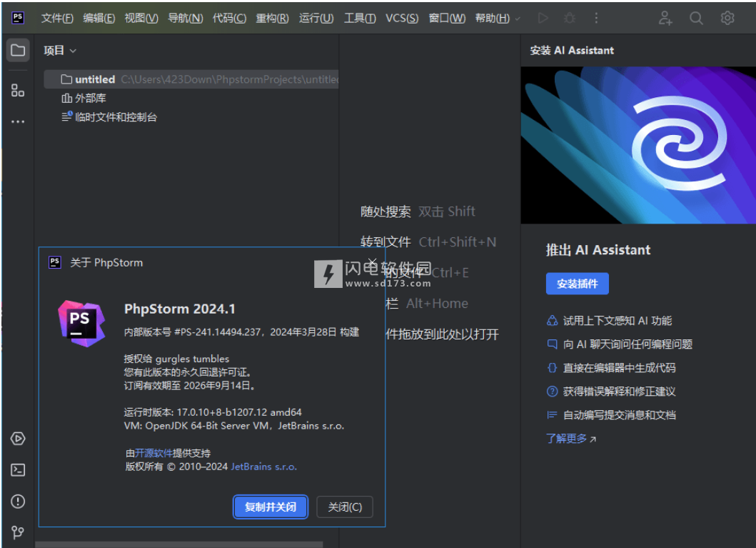Open the 重构(R) menu

click(x=273, y=18)
